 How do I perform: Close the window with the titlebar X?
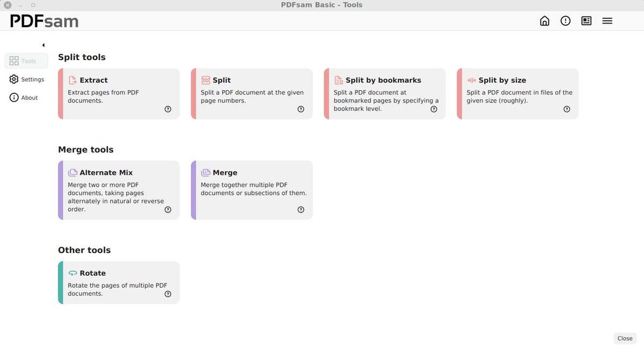pos(8,5)
